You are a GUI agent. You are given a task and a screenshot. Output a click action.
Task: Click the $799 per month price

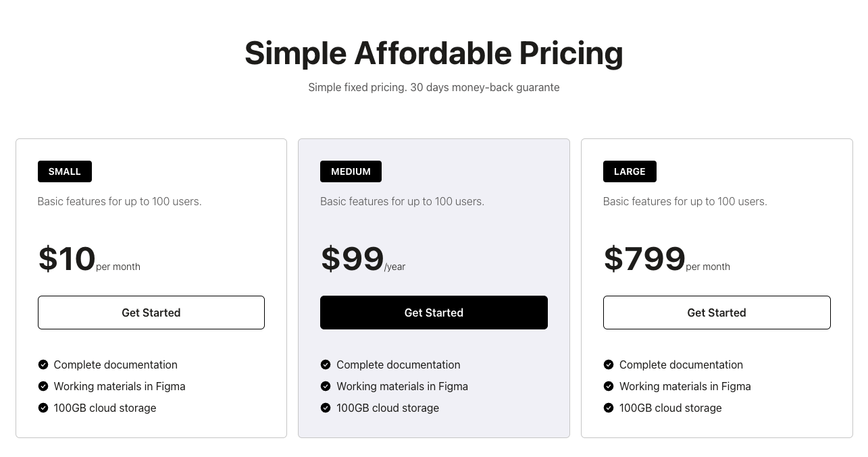pos(667,259)
